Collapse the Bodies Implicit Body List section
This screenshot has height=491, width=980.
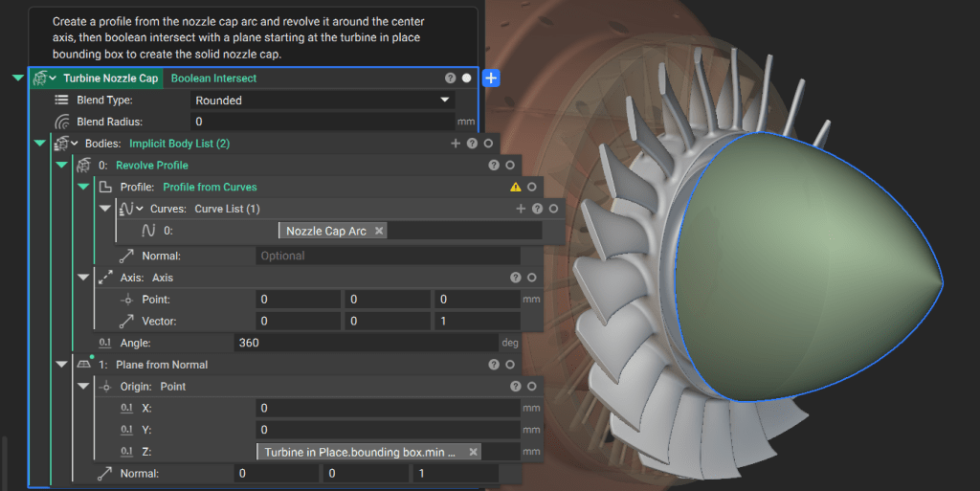39,144
